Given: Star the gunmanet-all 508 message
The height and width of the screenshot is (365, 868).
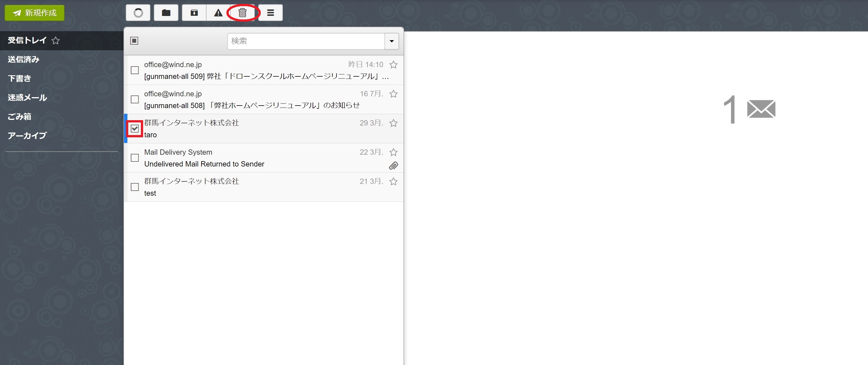Looking at the screenshot, I should point(393,94).
